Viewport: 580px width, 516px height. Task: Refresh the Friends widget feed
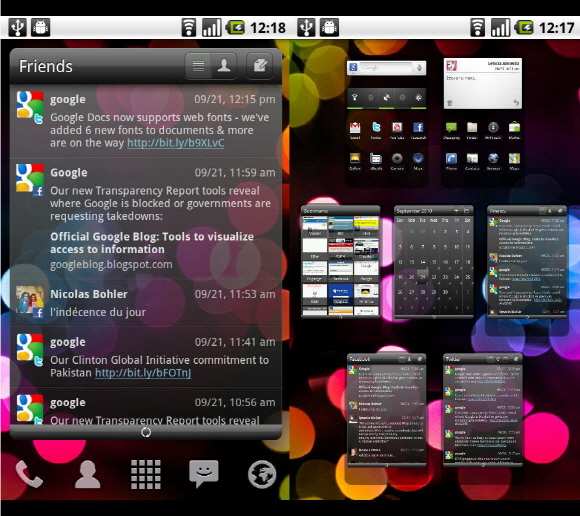point(146,432)
